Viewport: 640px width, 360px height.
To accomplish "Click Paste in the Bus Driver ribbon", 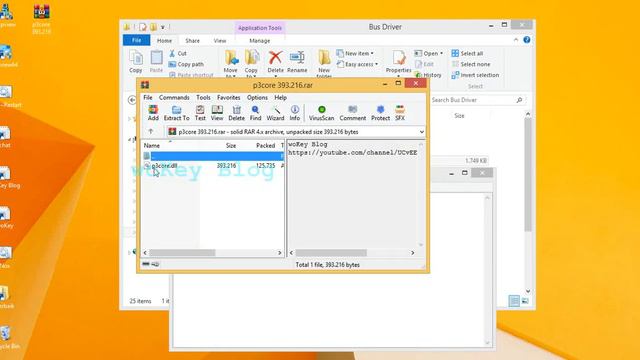I will [156, 62].
